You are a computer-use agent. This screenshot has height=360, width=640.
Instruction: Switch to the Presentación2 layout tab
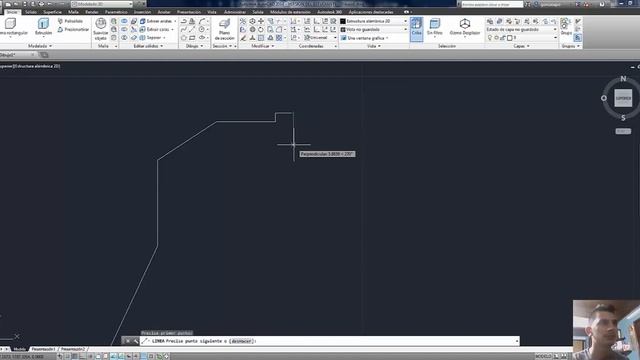(x=73, y=349)
